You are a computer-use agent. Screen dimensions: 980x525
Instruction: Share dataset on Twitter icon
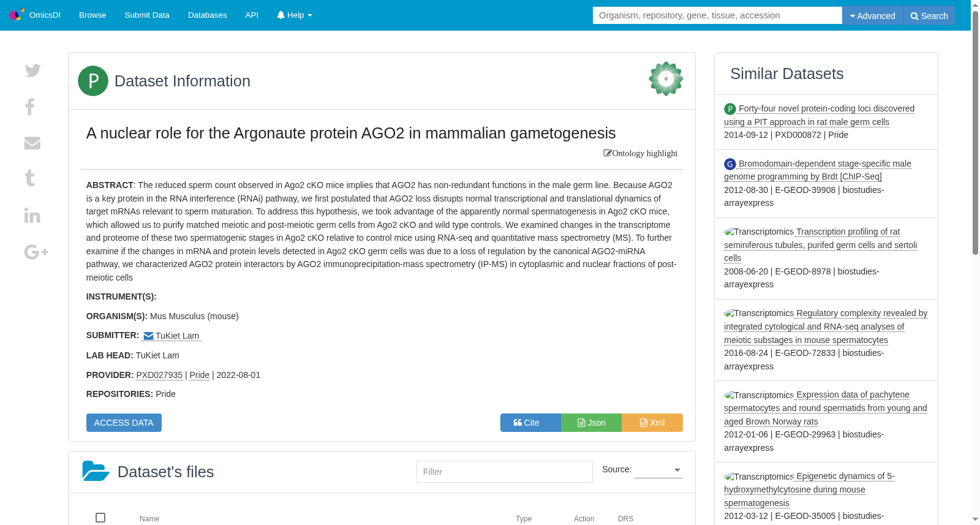click(33, 70)
